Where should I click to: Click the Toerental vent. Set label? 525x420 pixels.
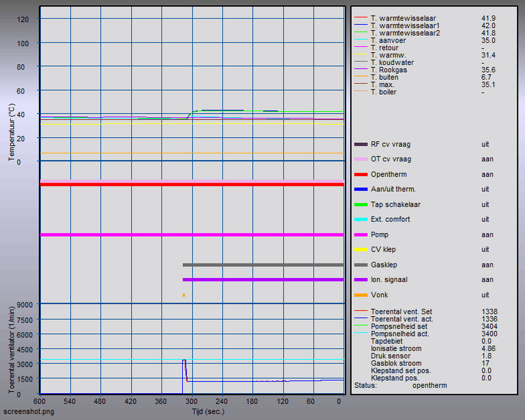[401, 312]
